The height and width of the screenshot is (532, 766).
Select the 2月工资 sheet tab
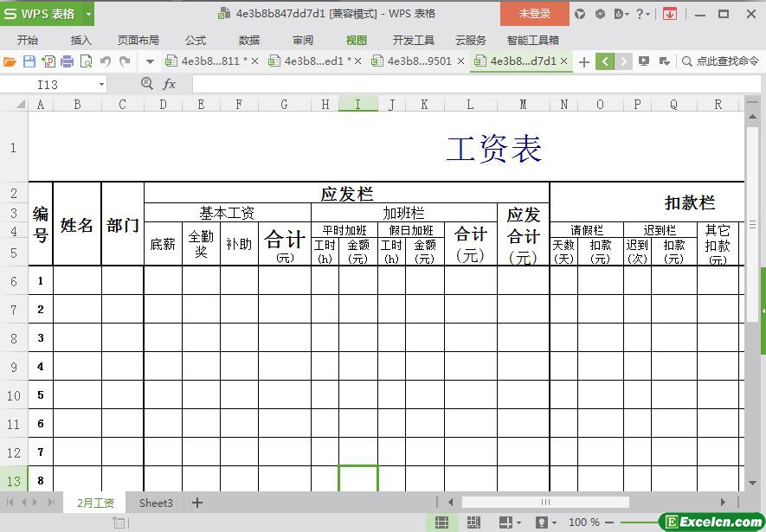(x=95, y=503)
